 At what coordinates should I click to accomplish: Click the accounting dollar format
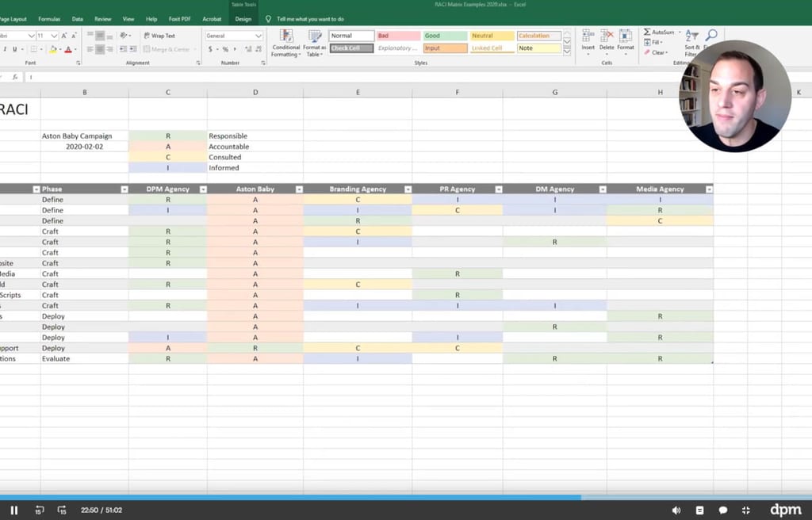(x=210, y=49)
